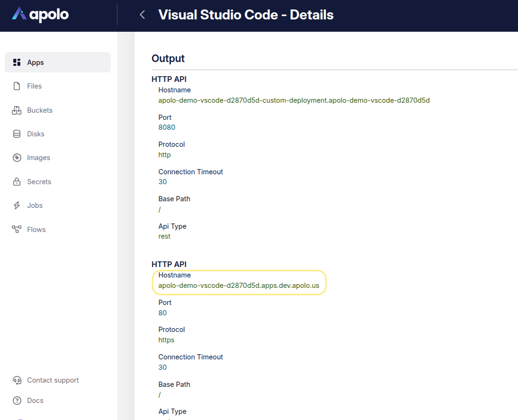
Task: Click the Docs question mark icon
Action: pos(17,401)
